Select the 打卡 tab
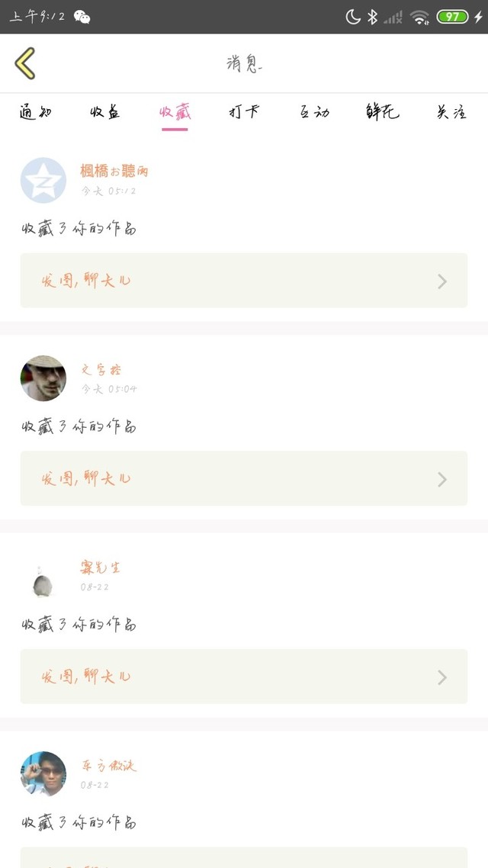Screen dimensions: 488x868 point(244,112)
